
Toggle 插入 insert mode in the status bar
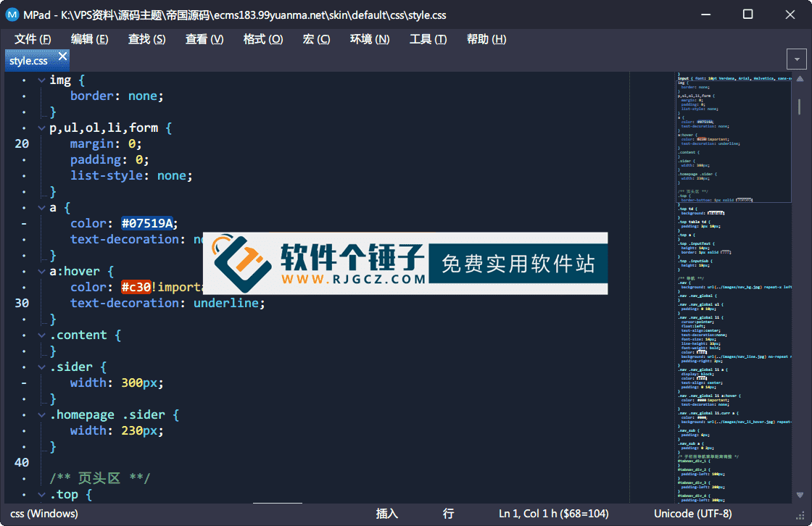[388, 513]
